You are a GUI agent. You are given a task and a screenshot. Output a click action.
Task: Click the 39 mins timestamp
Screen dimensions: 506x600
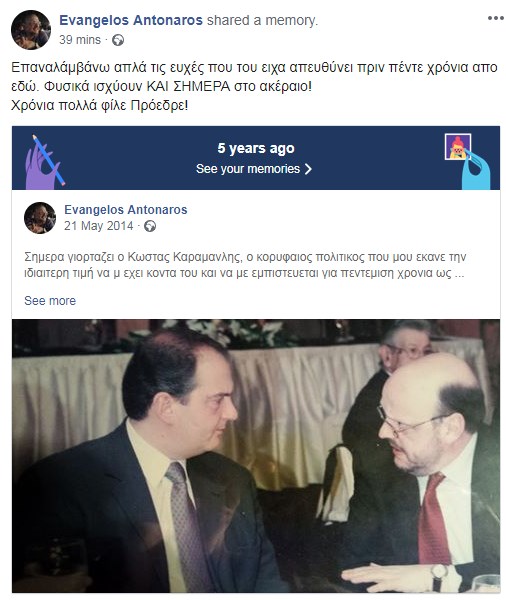(80, 40)
